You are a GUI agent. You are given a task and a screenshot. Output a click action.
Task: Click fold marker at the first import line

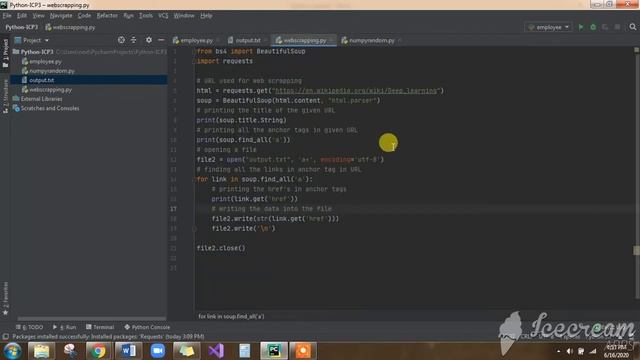tap(195, 51)
